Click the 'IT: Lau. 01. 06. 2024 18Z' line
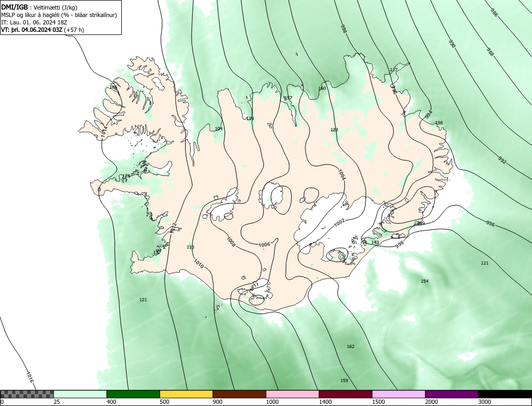Image resolution: width=532 pixels, height=406 pixels. (34, 22)
